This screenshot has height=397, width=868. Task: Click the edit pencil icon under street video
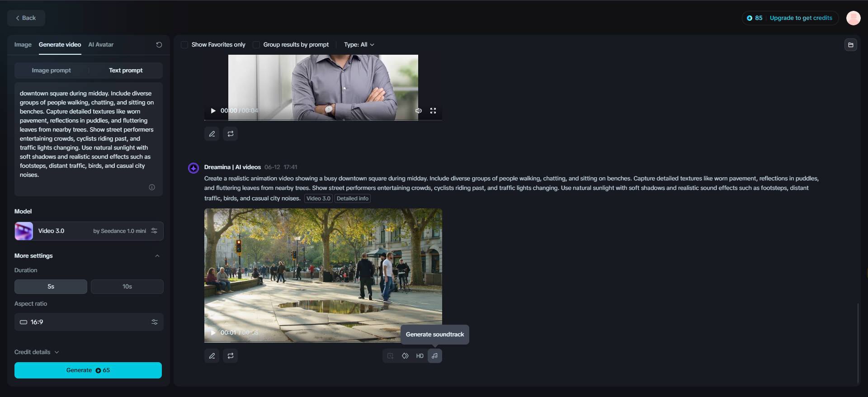(x=212, y=356)
